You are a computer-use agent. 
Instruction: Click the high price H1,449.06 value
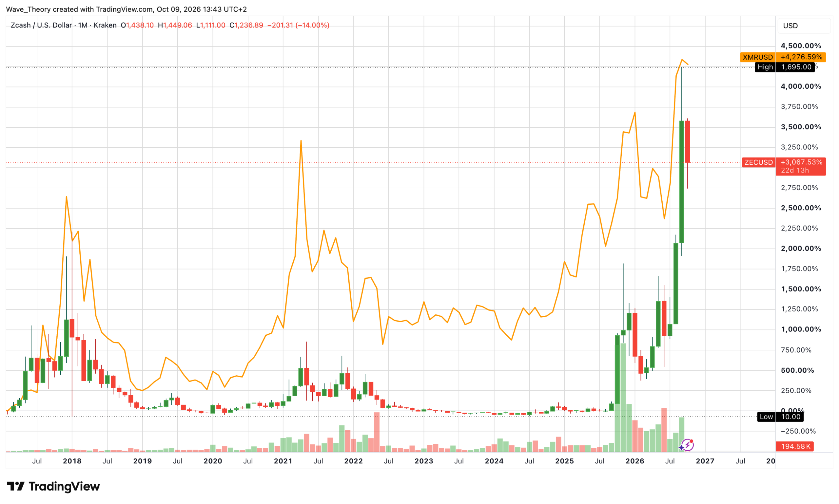click(x=175, y=25)
